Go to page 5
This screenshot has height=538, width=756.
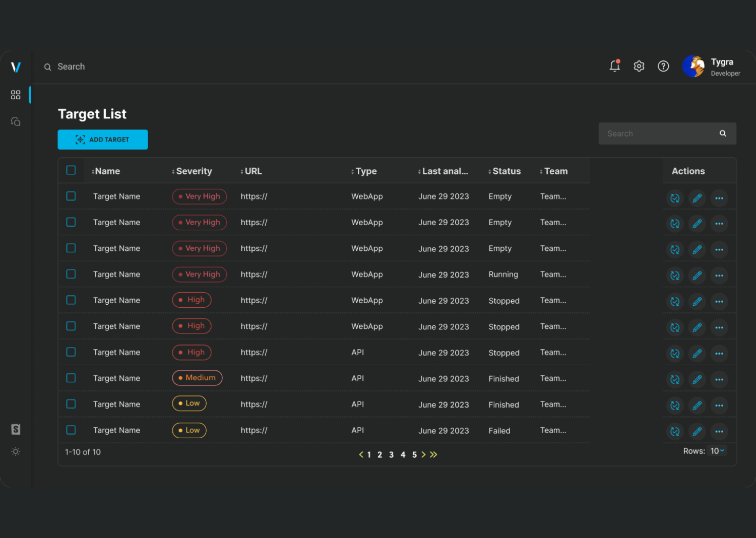coord(414,455)
